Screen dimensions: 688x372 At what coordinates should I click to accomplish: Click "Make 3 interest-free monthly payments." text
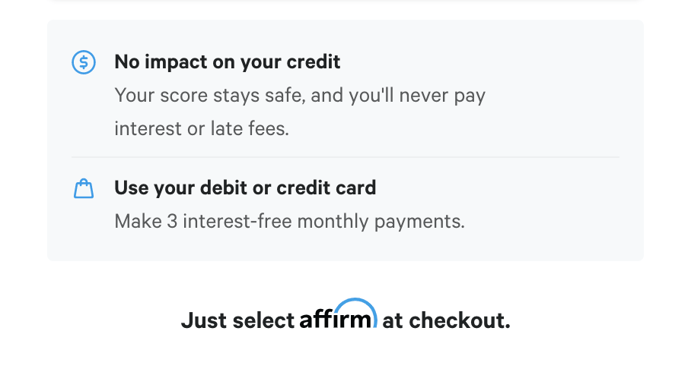(x=290, y=221)
